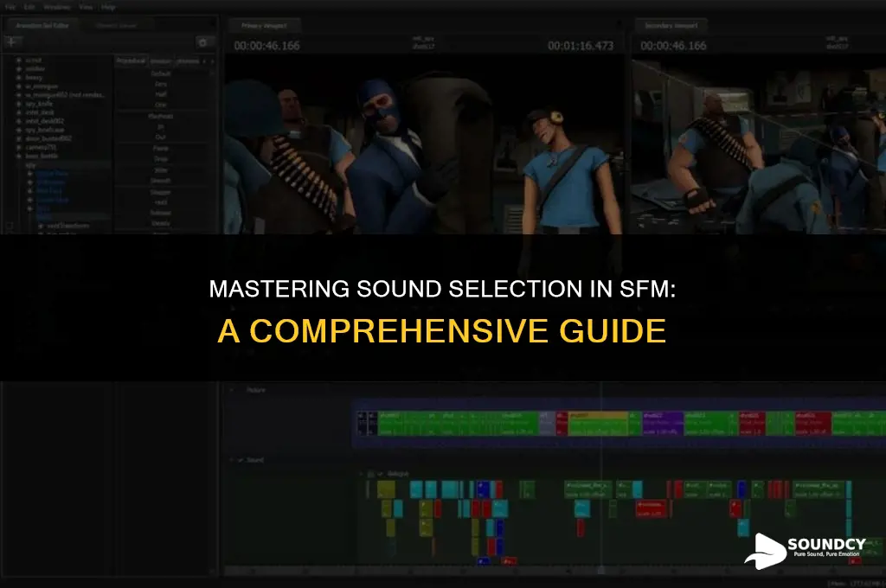Select the purple shot clip on Picture track
This screenshot has width=886, height=588.
pyautogui.click(x=663, y=424)
